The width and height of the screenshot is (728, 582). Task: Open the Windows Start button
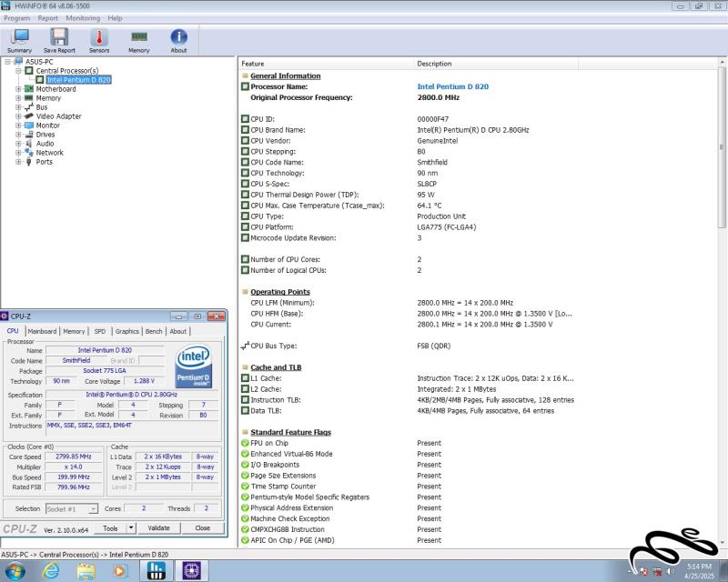(15, 570)
